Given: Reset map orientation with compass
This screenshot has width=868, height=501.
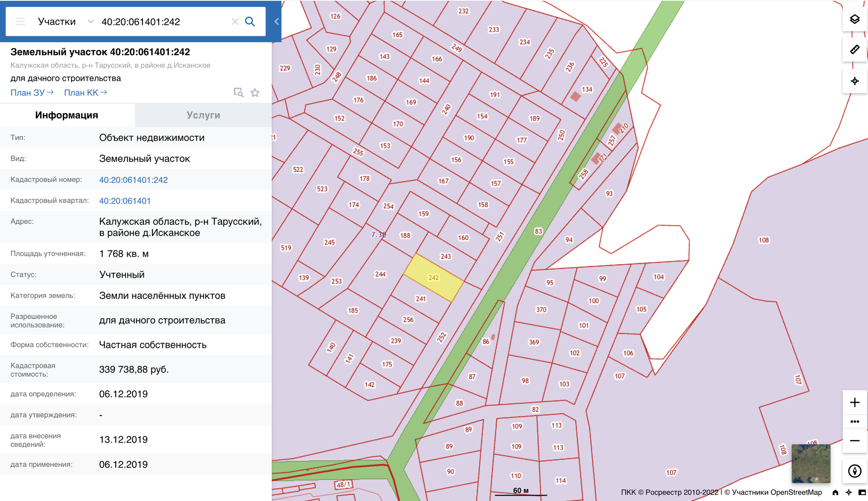Looking at the screenshot, I should tap(854, 471).
